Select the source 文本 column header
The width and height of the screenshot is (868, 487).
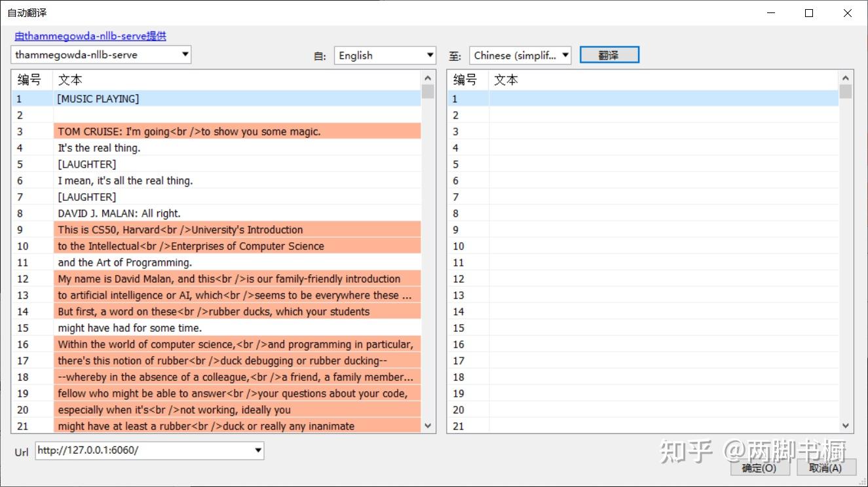(236, 80)
